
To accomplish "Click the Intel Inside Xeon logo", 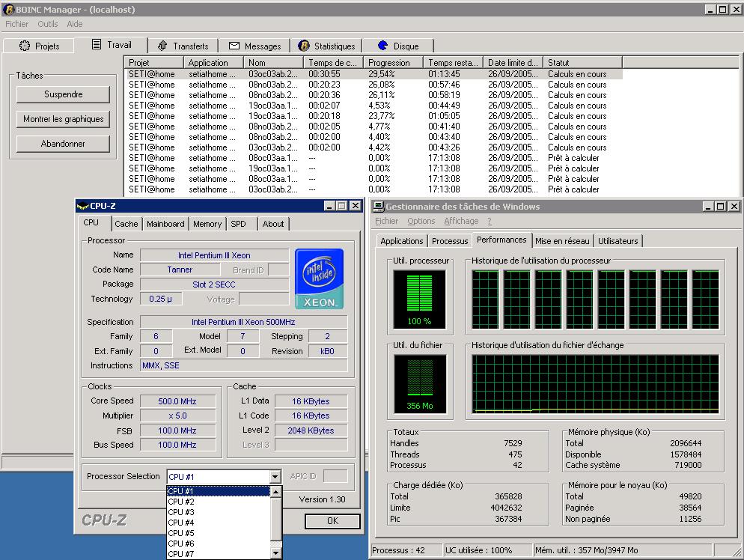I will (x=320, y=279).
